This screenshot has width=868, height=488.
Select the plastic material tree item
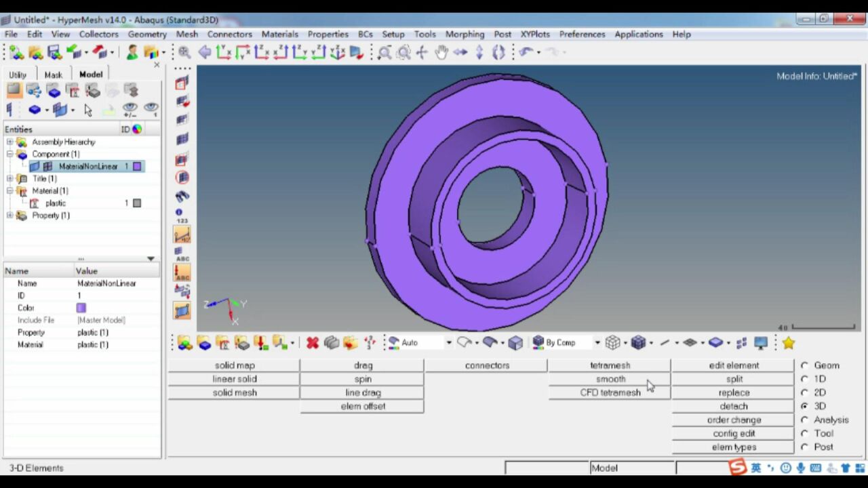[56, 203]
